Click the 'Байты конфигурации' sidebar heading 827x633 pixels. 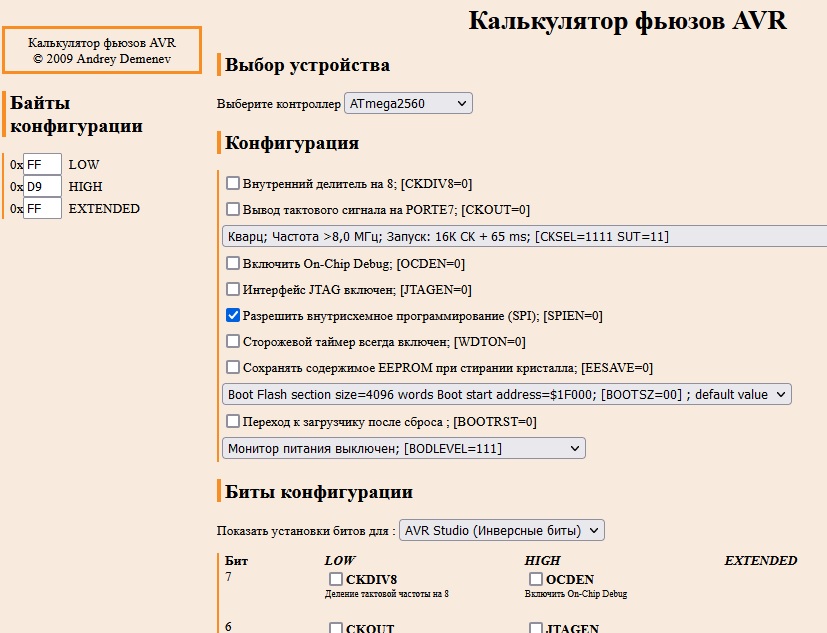click(x=76, y=114)
